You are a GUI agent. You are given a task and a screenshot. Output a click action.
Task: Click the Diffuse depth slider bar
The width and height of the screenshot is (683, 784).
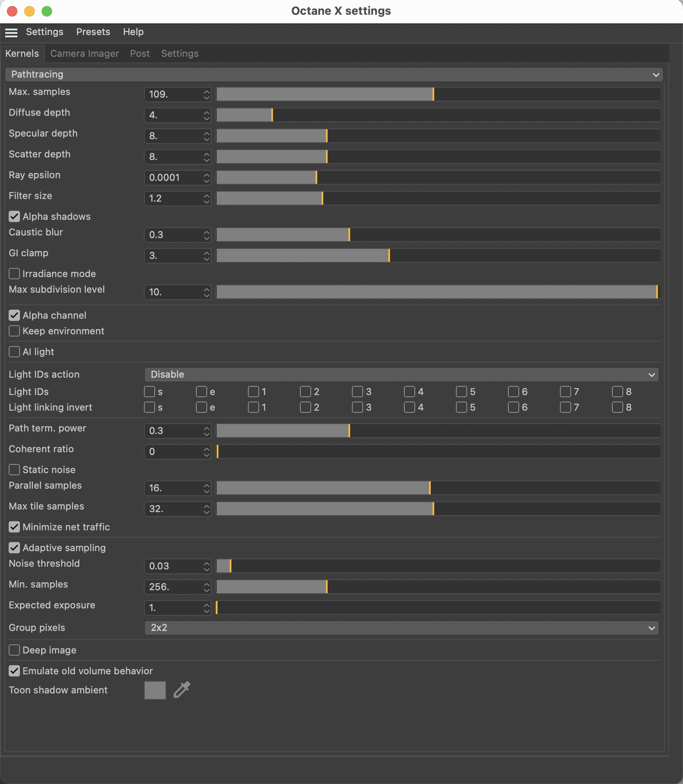click(x=439, y=115)
